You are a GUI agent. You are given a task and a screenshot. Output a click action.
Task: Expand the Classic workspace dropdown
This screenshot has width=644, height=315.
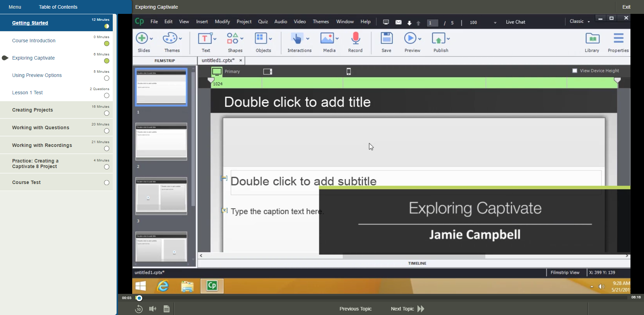tap(588, 22)
